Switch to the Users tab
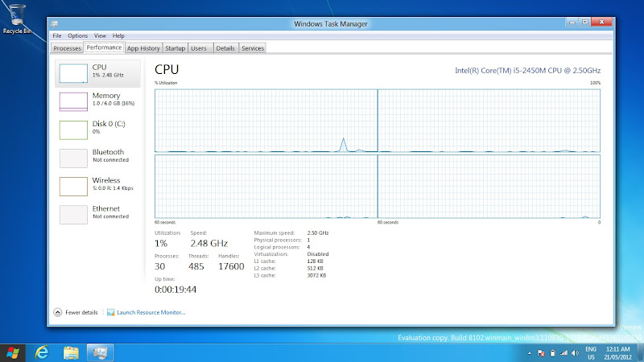 (199, 48)
